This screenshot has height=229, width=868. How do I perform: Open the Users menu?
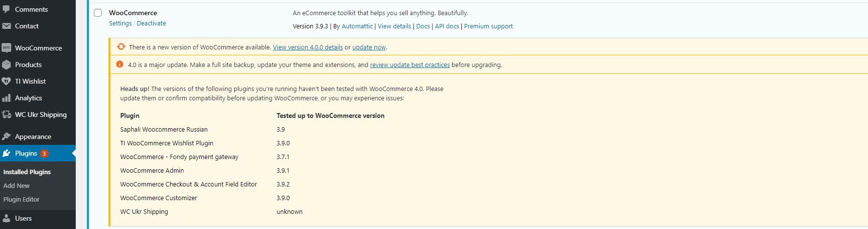[23, 218]
